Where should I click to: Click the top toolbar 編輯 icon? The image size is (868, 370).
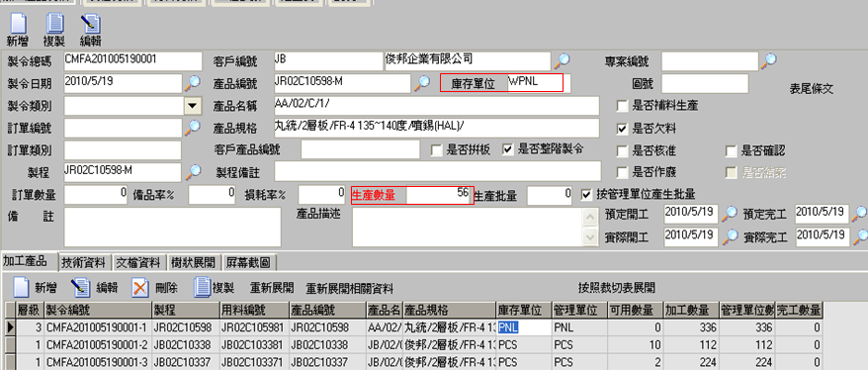tap(90, 24)
